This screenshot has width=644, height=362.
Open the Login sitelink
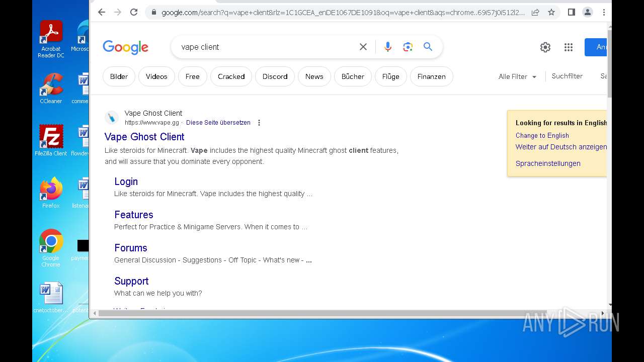click(x=126, y=182)
